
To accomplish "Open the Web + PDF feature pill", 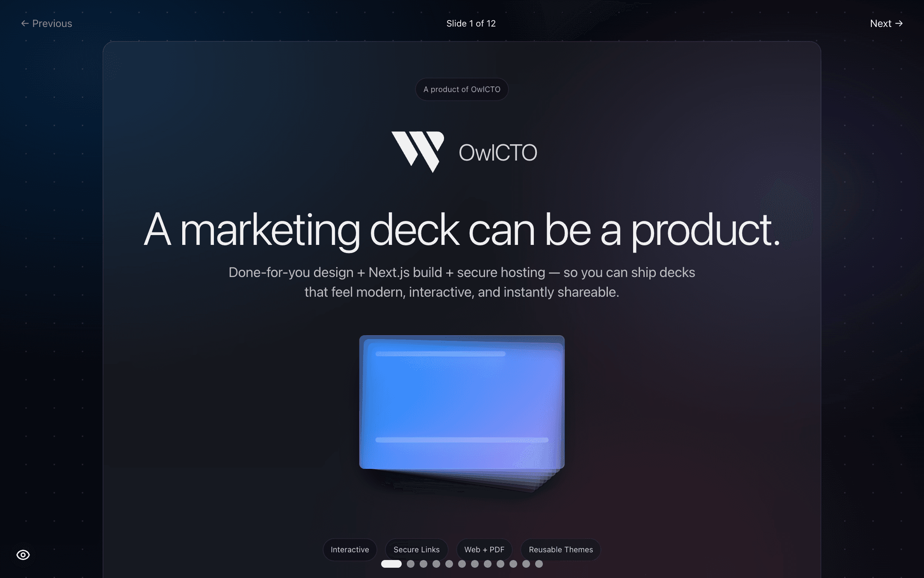I will 484,549.
